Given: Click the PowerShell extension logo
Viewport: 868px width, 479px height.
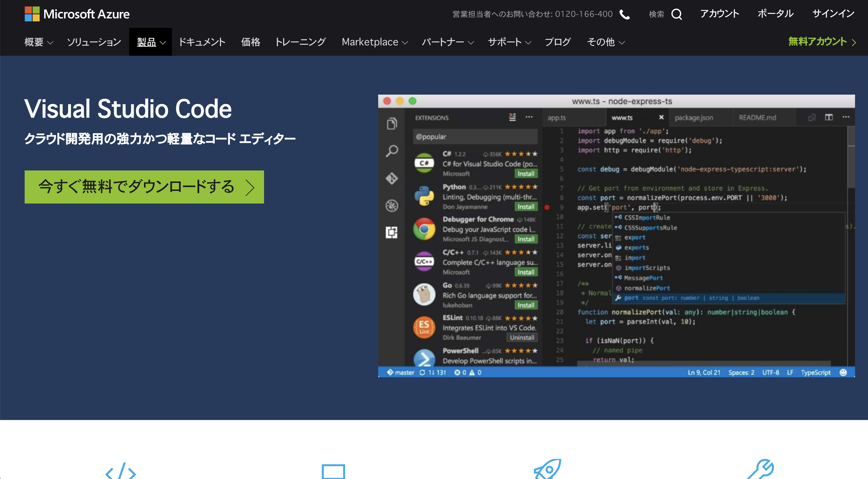Looking at the screenshot, I should pyautogui.click(x=424, y=357).
